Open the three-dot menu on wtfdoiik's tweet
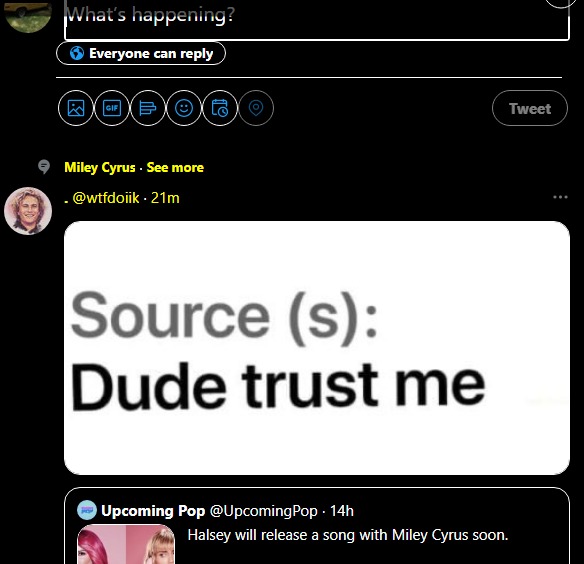The width and height of the screenshot is (584, 564). click(560, 197)
